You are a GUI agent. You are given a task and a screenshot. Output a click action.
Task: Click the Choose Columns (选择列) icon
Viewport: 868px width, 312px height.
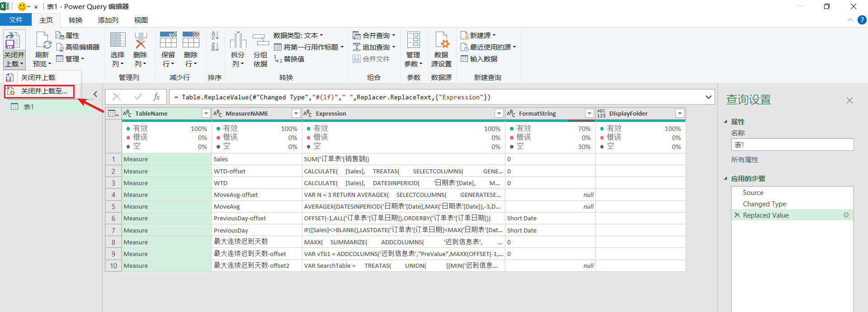118,40
